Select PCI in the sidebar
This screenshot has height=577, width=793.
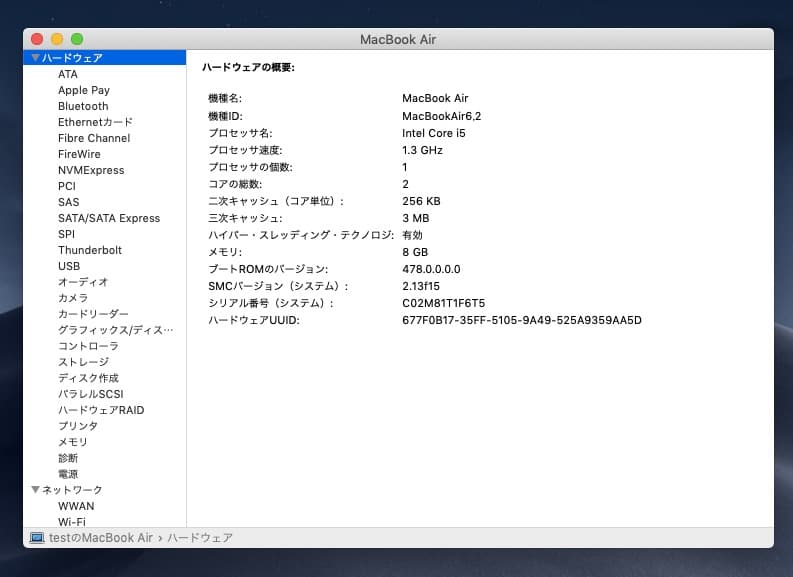(67, 186)
